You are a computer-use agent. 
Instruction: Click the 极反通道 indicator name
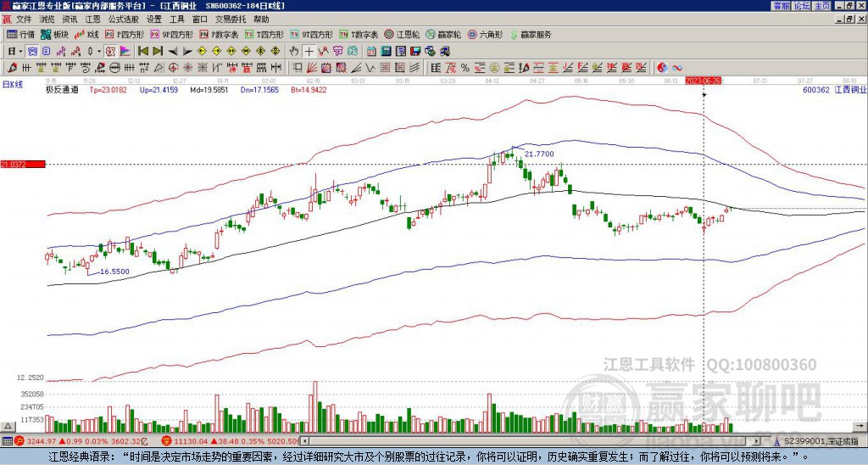pos(62,89)
